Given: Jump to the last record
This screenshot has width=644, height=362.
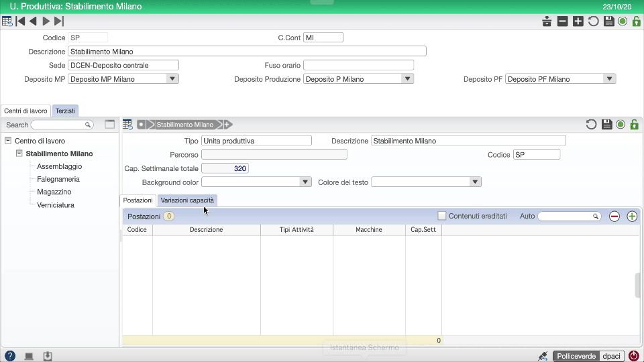Looking at the screenshot, I should [59, 21].
